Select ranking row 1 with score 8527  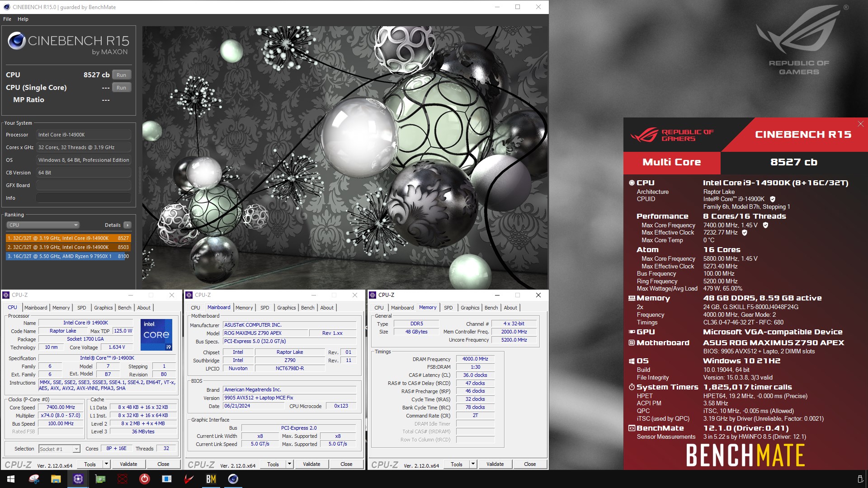coord(68,238)
